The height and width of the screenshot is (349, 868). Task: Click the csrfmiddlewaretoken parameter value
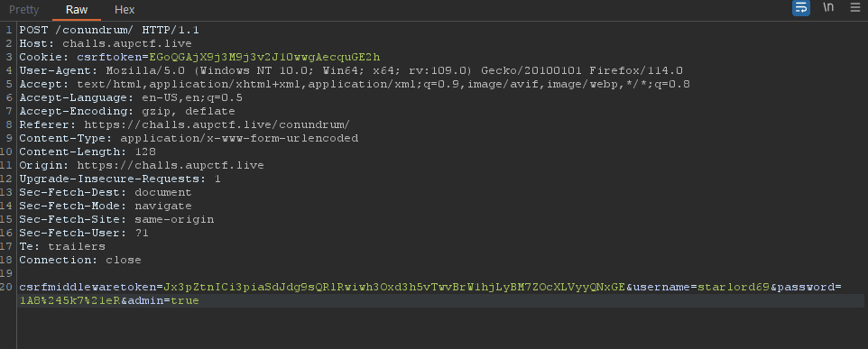394,287
